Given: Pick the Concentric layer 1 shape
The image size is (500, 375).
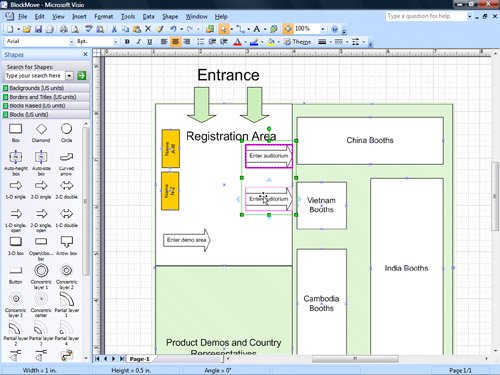Looking at the screenshot, I should click(41, 276).
